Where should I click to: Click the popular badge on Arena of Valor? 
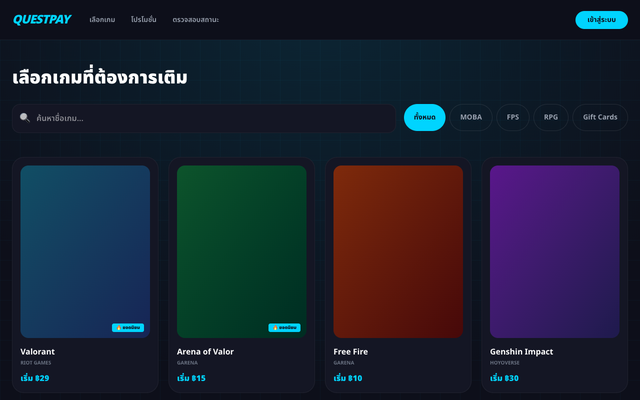coord(284,327)
